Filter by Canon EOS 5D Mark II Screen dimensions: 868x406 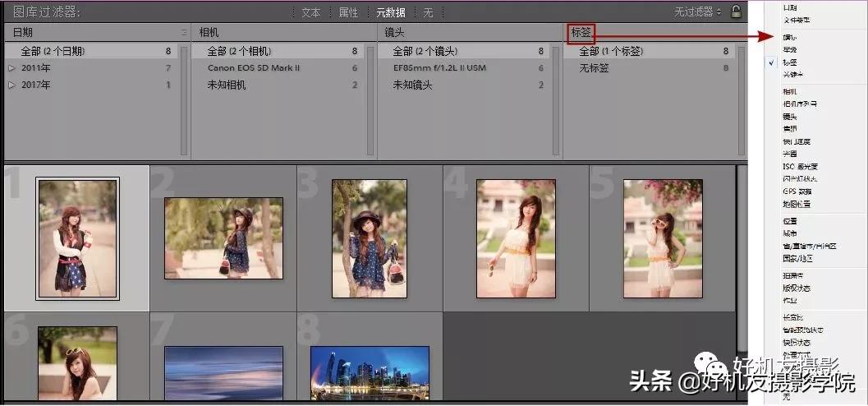[x=253, y=68]
